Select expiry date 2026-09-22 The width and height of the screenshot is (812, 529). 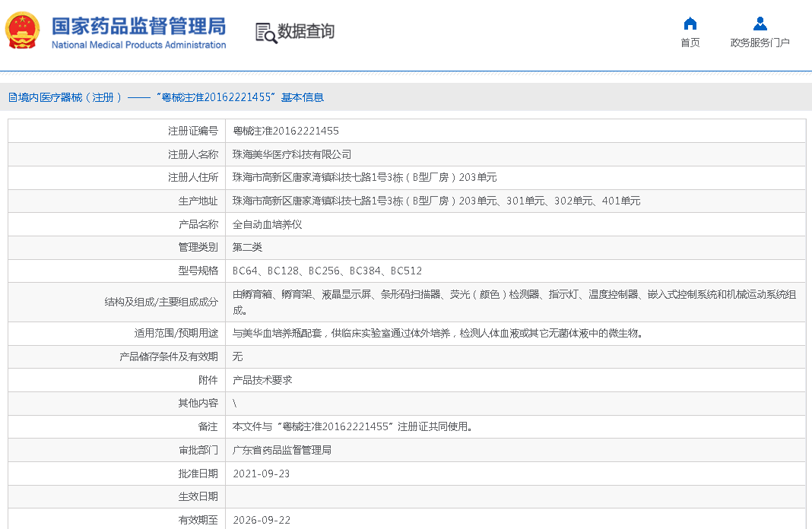[x=261, y=521]
